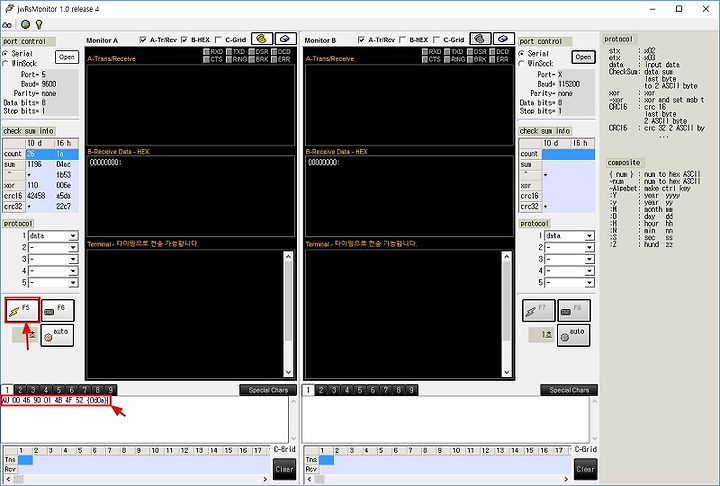Select WinSock radio in left port control

click(6, 63)
